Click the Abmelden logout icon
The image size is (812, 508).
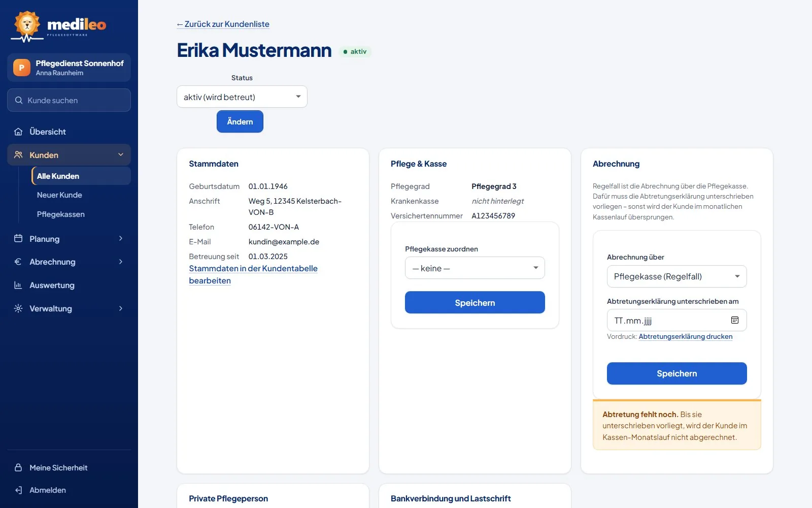tap(18, 490)
